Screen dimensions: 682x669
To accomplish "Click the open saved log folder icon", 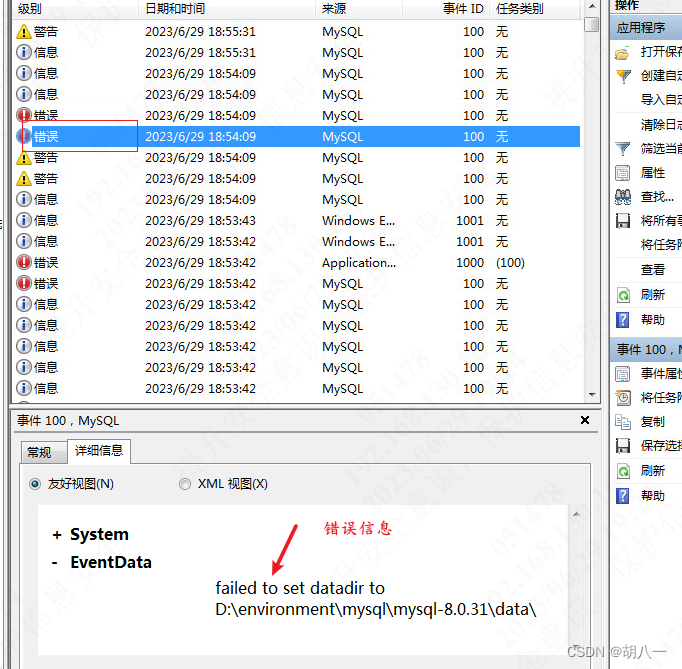I will coord(622,53).
